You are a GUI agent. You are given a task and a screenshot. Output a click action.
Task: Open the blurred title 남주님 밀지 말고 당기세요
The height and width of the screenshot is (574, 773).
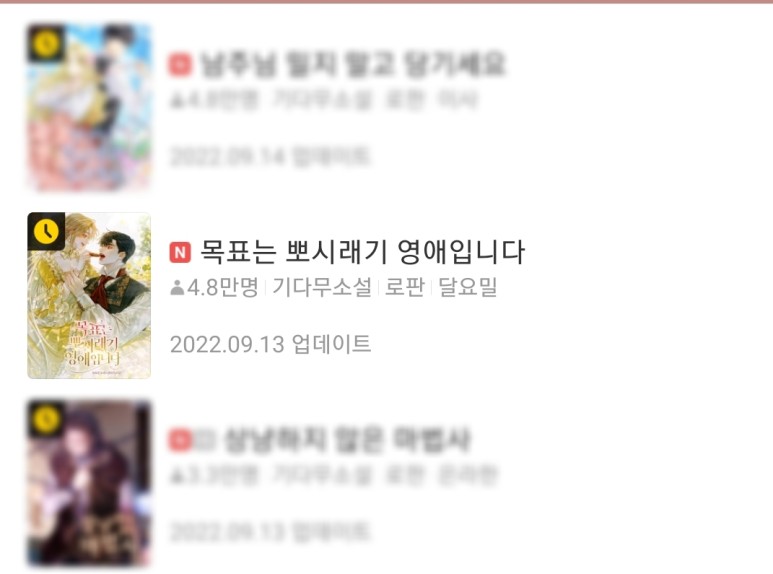pyautogui.click(x=353, y=64)
